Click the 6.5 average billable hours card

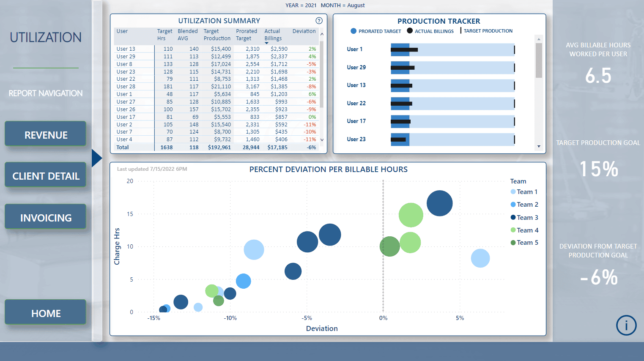(598, 76)
